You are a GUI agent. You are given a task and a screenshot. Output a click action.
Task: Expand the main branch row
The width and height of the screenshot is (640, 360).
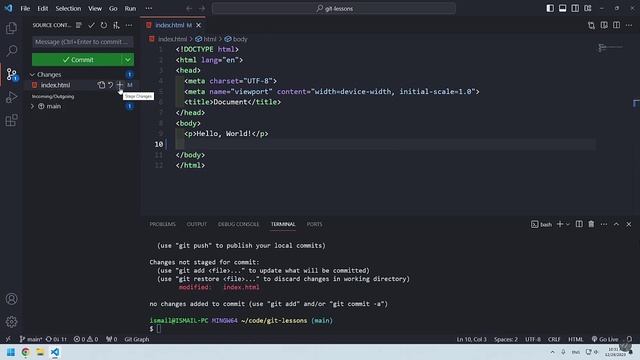(32, 106)
